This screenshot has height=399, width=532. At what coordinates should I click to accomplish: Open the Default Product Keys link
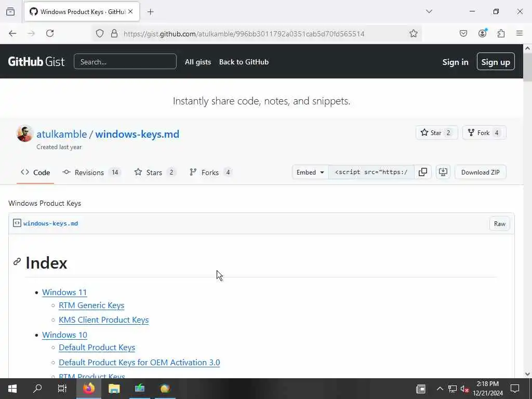click(97, 348)
